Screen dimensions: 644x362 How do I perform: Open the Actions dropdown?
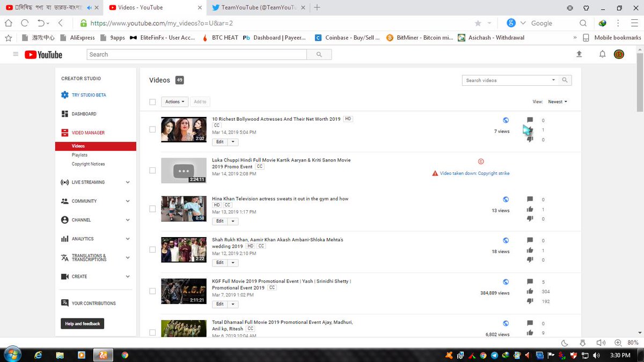click(174, 101)
